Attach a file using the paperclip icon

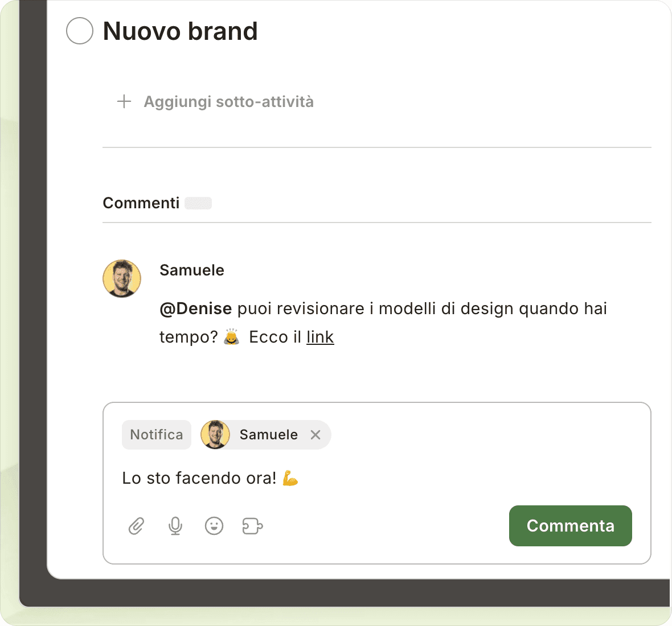136,526
